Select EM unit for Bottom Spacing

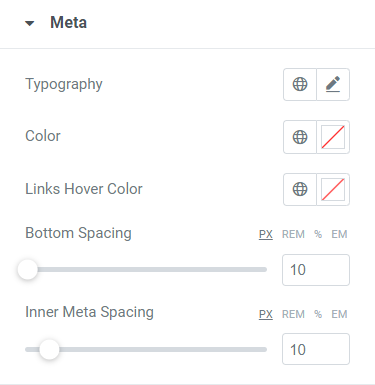pyautogui.click(x=339, y=234)
